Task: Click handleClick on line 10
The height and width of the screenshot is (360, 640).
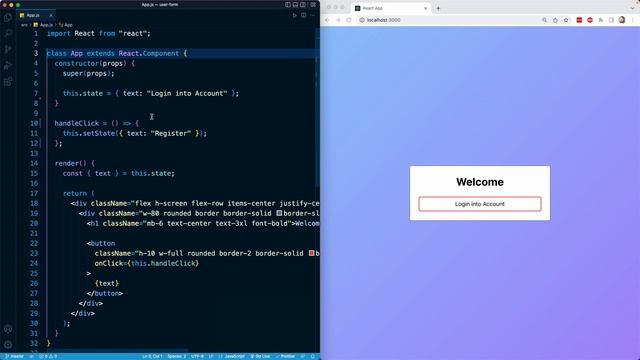Action: pos(77,123)
